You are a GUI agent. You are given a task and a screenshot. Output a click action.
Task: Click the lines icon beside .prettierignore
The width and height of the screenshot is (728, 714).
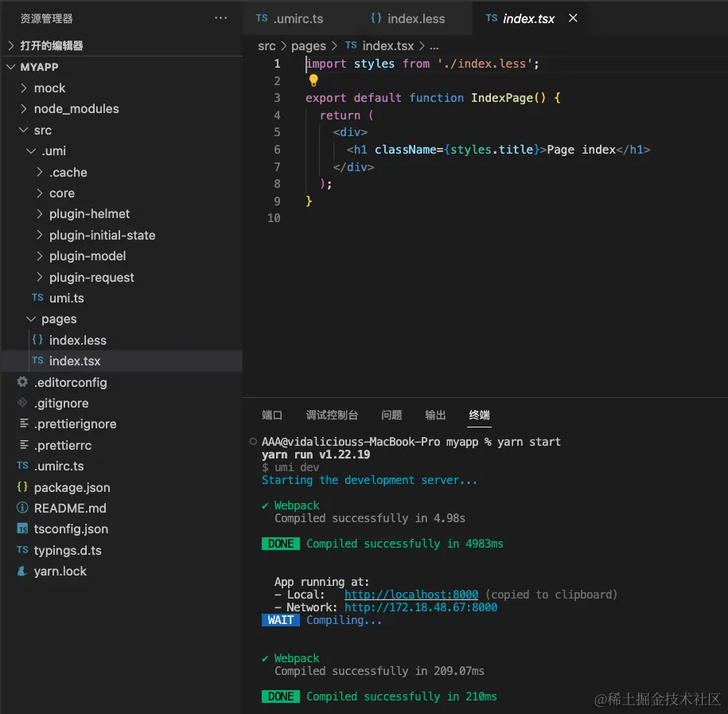click(x=24, y=423)
